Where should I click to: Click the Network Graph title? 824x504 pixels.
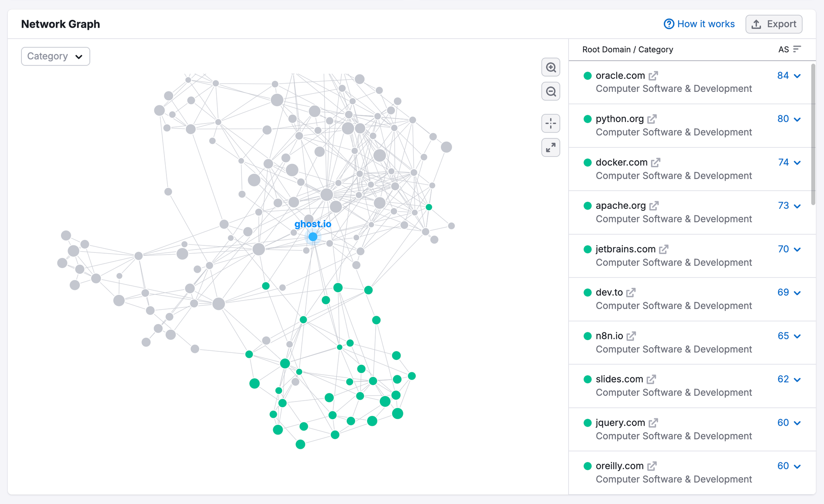coord(61,24)
